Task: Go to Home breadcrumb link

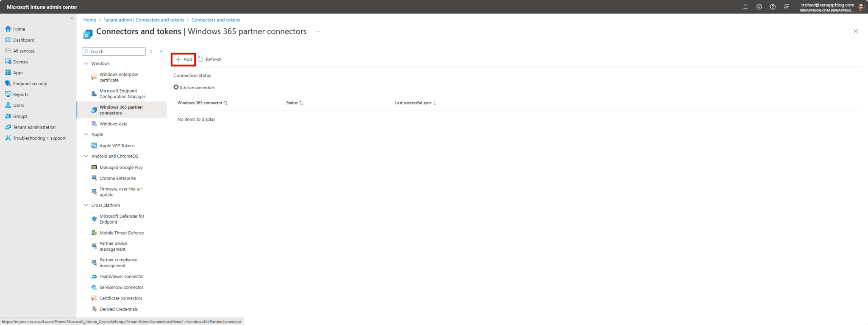Action: [89, 20]
